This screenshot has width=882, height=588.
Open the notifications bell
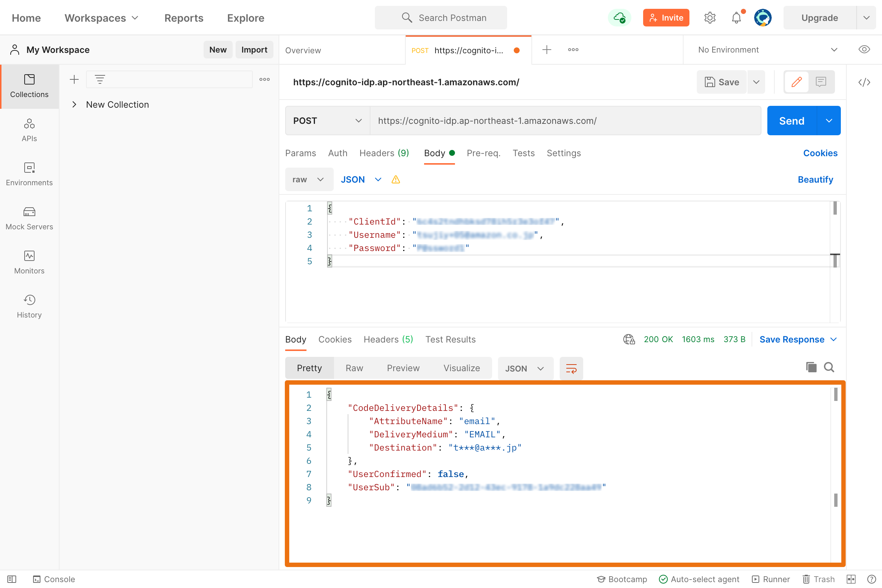click(736, 18)
